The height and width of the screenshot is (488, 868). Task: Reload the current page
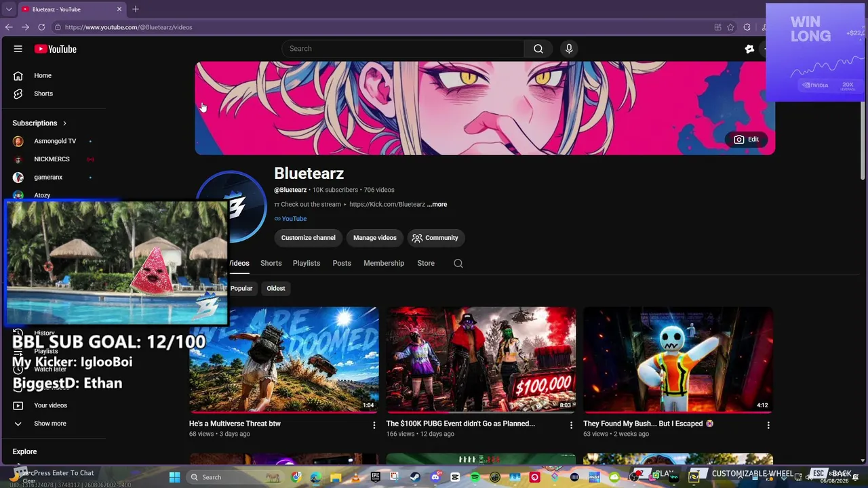click(x=41, y=27)
